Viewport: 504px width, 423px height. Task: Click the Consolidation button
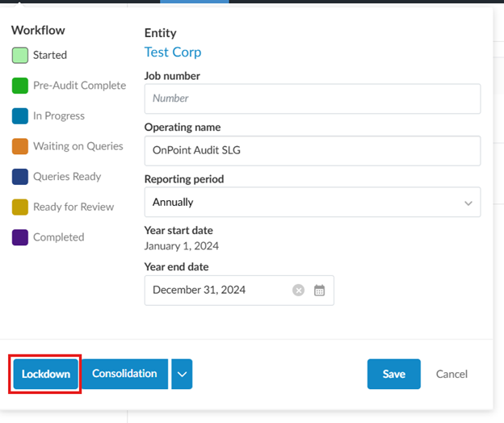click(x=124, y=374)
